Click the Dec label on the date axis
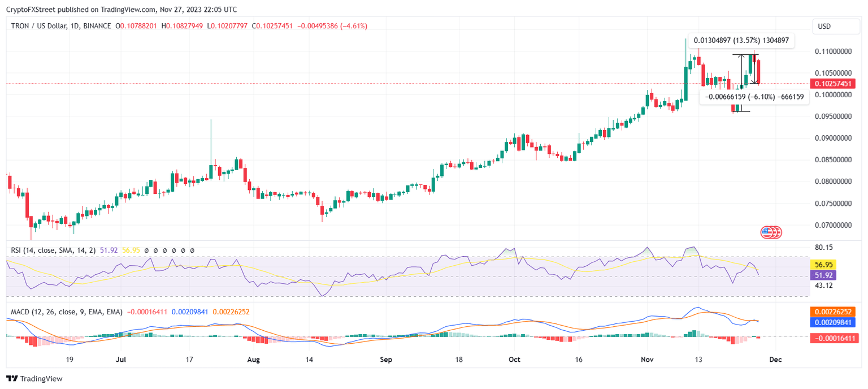 pyautogui.click(x=775, y=360)
